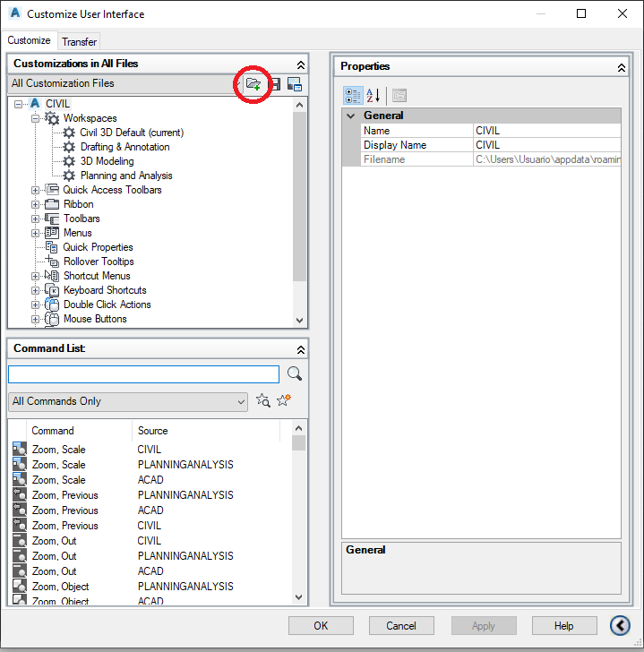This screenshot has height=652, width=644.
Task: Click the grayed property pages icon
Action: click(399, 95)
